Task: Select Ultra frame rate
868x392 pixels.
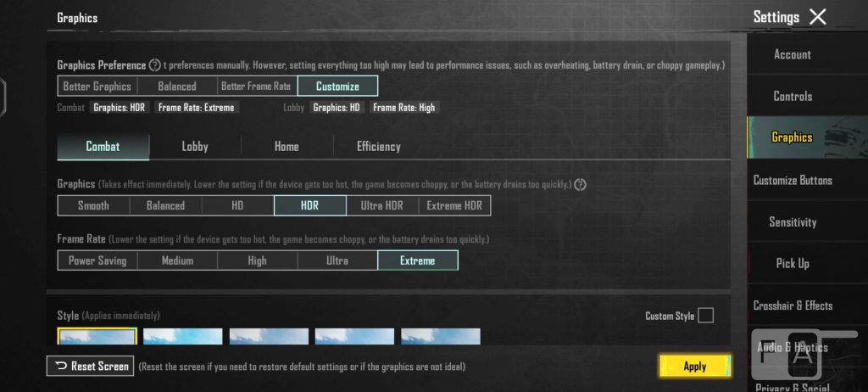Action: click(x=337, y=260)
